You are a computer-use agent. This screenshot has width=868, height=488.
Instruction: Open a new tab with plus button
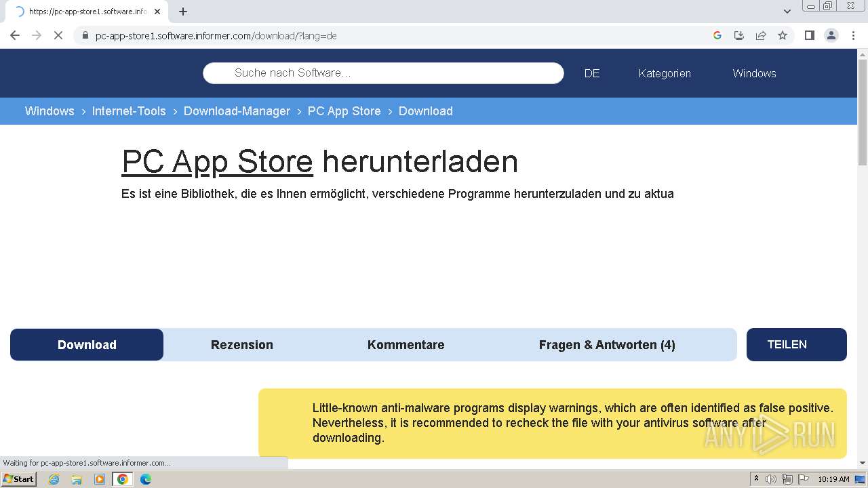(x=183, y=12)
